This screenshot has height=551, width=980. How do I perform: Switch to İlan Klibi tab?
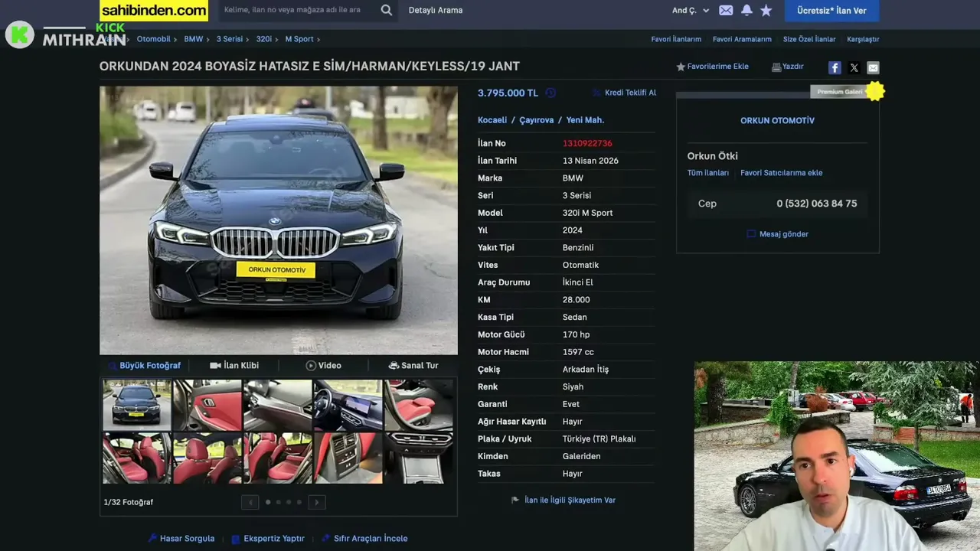point(234,366)
